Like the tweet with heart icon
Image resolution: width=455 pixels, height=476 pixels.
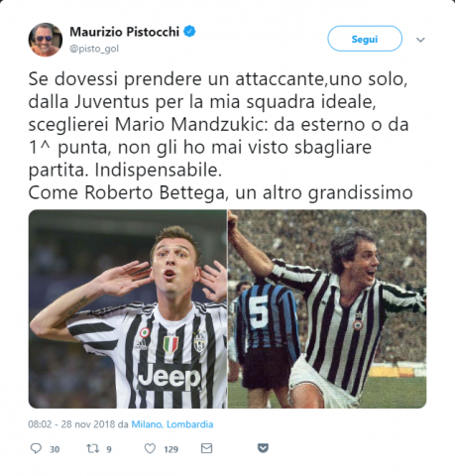coord(150,448)
